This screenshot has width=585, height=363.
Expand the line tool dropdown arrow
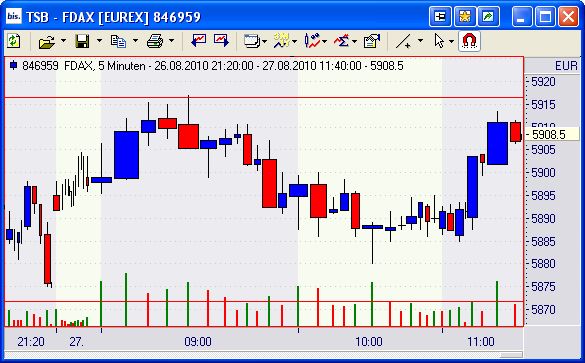pyautogui.click(x=420, y=40)
